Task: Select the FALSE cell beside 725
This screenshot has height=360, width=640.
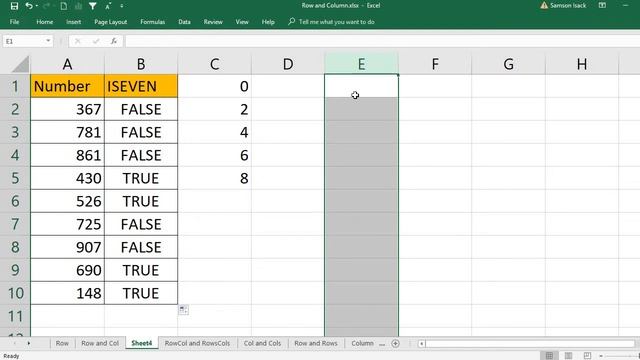Action: [141, 224]
